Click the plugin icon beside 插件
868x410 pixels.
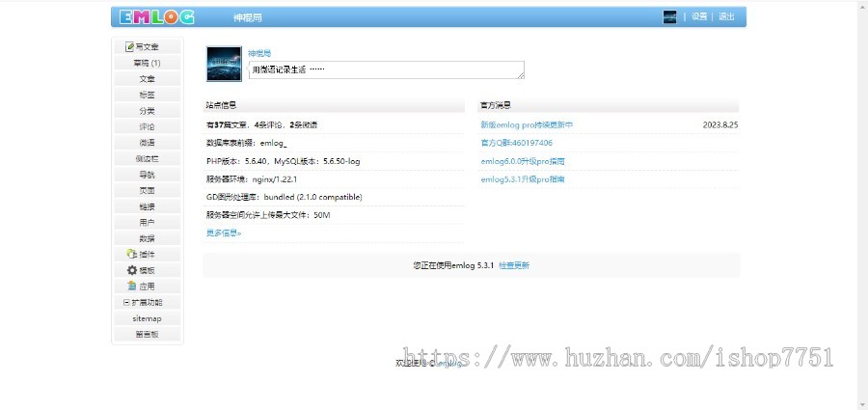click(132, 255)
